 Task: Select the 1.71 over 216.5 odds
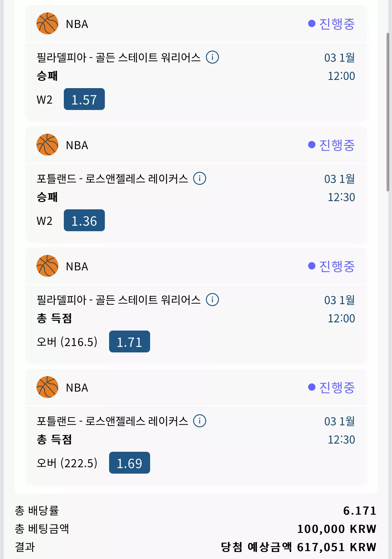pos(129,342)
